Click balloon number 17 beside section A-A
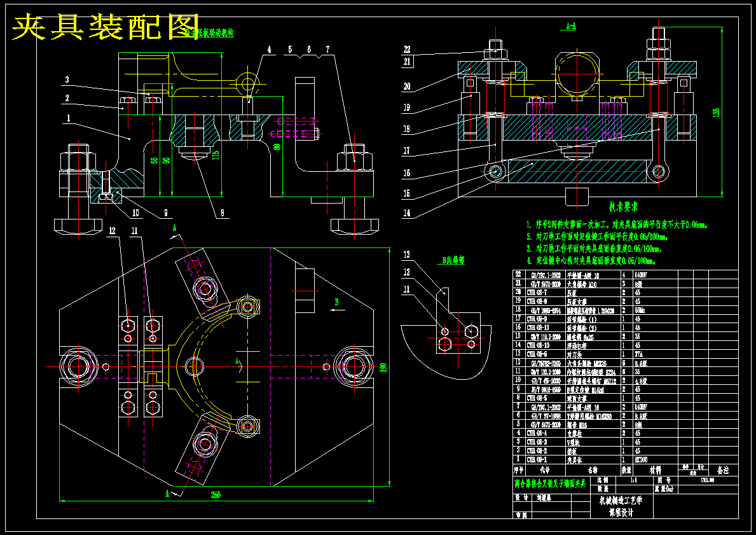This screenshot has height=535, width=756. pyautogui.click(x=406, y=151)
